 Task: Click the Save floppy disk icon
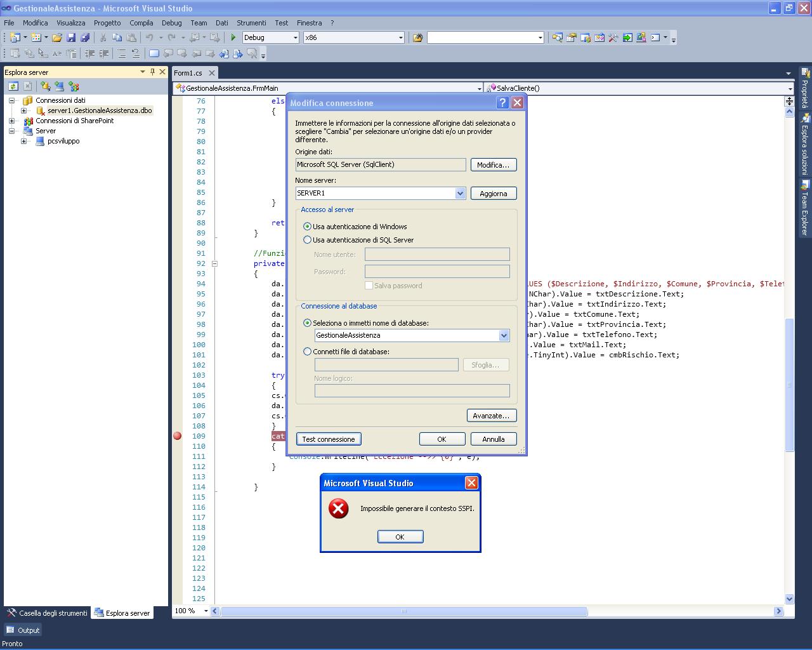(x=71, y=37)
